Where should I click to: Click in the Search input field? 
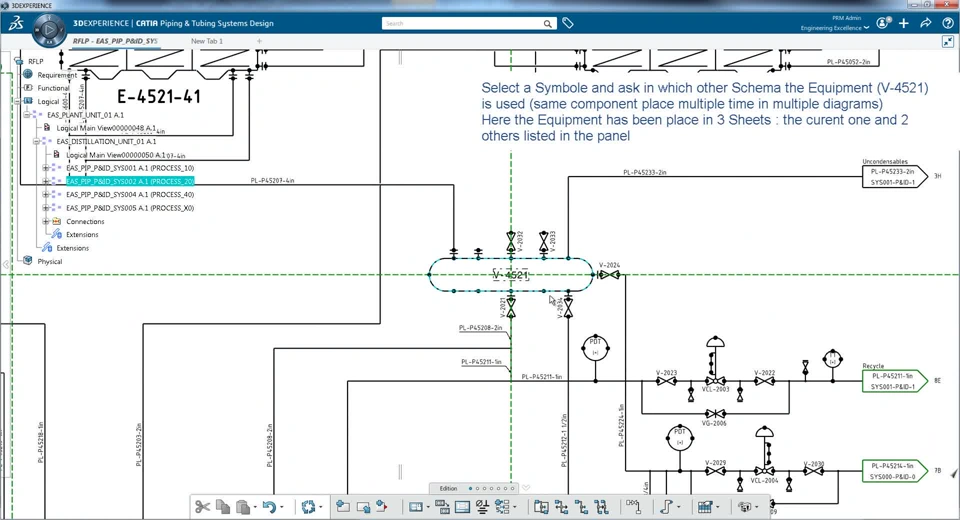pos(463,23)
